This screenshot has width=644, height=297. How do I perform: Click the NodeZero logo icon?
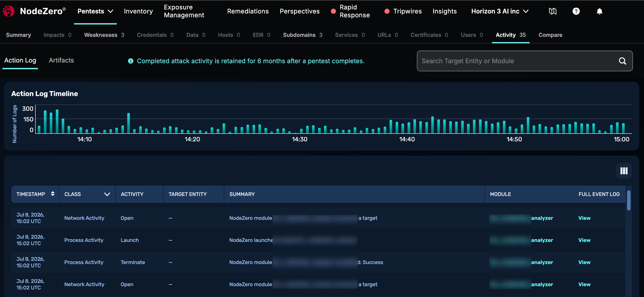click(x=8, y=11)
